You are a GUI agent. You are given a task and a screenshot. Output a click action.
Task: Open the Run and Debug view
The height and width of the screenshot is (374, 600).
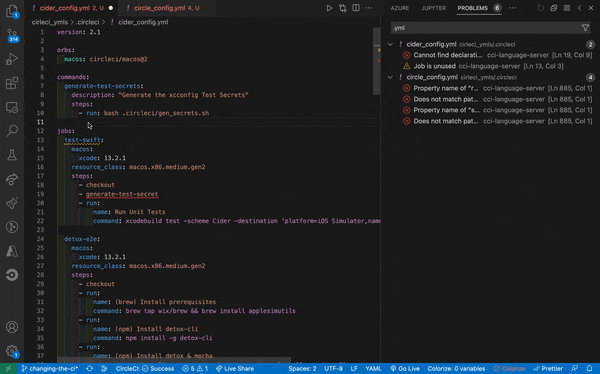(x=12, y=59)
